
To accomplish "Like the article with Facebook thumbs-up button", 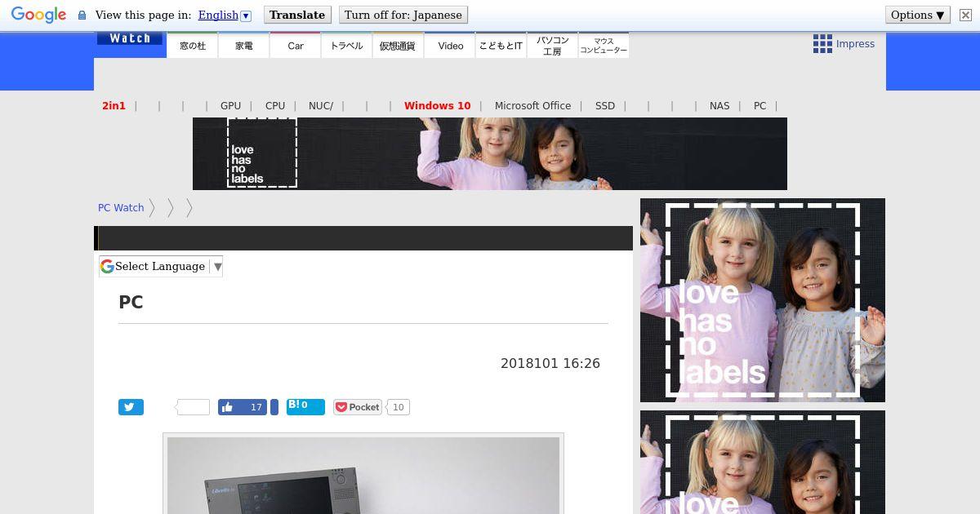I will (243, 407).
